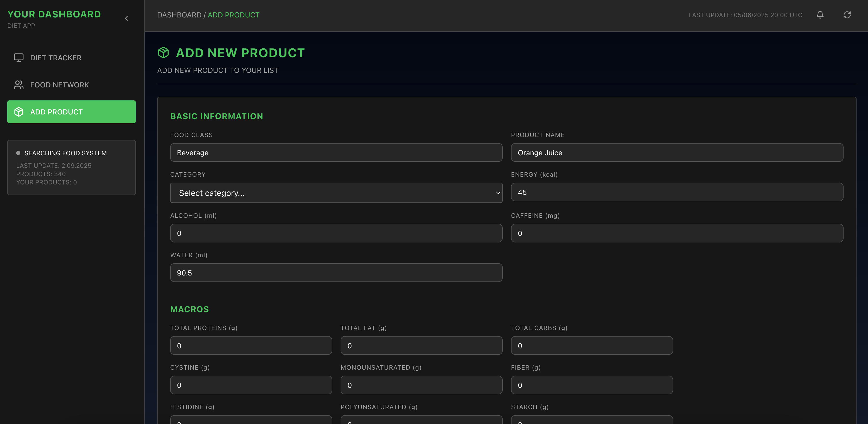Click the Product Name field with Orange Juice
This screenshot has width=868, height=424.
pos(676,152)
